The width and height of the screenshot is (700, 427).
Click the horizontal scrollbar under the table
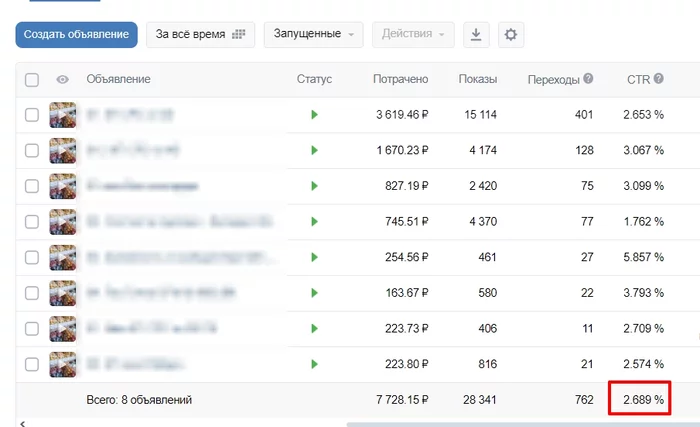pos(523,424)
